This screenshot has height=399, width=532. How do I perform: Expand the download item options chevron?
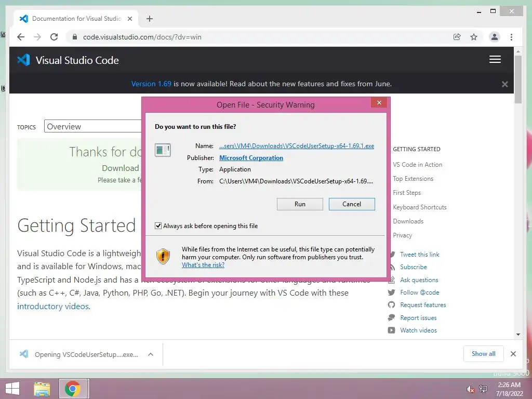(151, 354)
